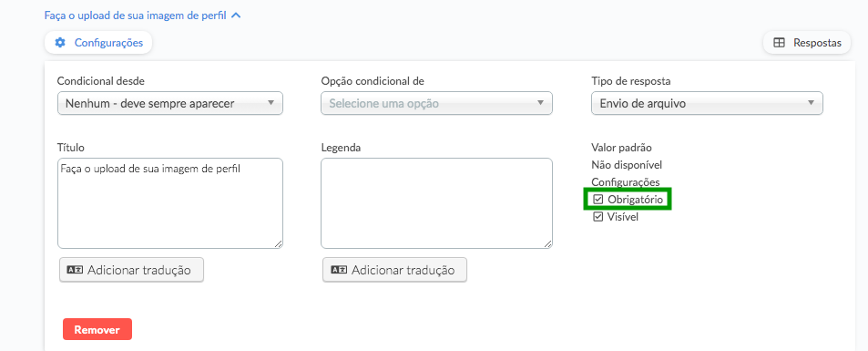Click the resize grip of the Título textarea
This screenshot has height=351, width=868.
click(279, 243)
